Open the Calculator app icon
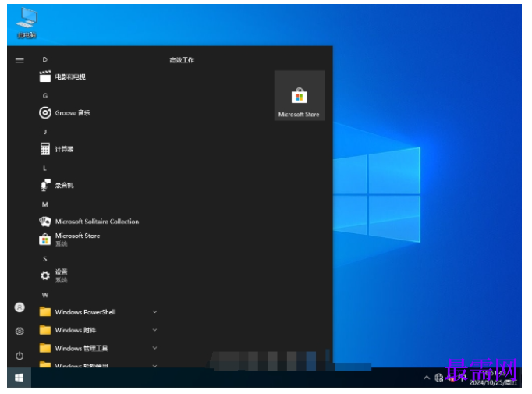532x394 pixels. tap(45, 149)
